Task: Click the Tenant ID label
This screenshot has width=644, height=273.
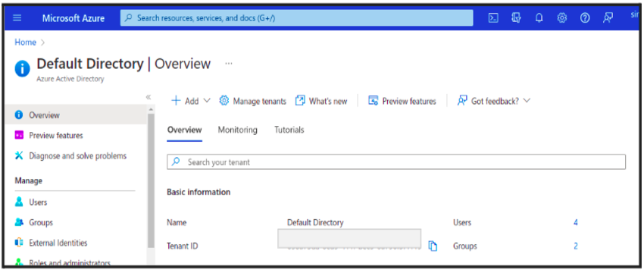Action: [183, 246]
